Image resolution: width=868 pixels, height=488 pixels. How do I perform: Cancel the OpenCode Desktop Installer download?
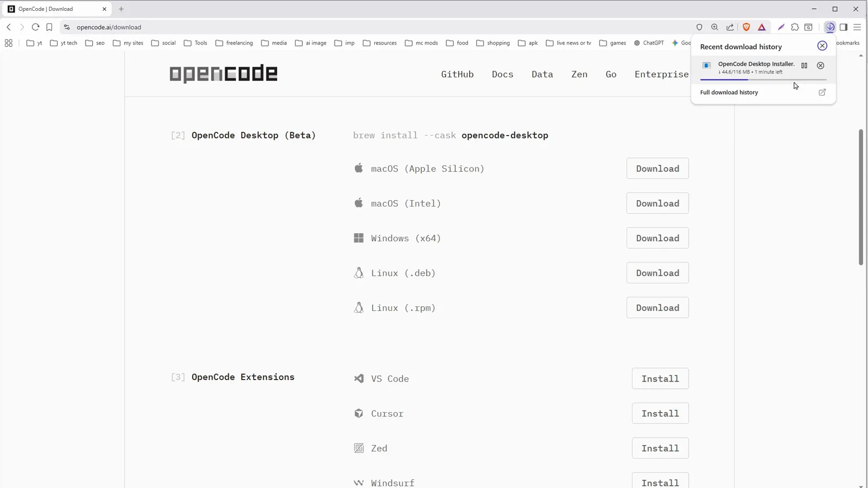[x=820, y=66]
